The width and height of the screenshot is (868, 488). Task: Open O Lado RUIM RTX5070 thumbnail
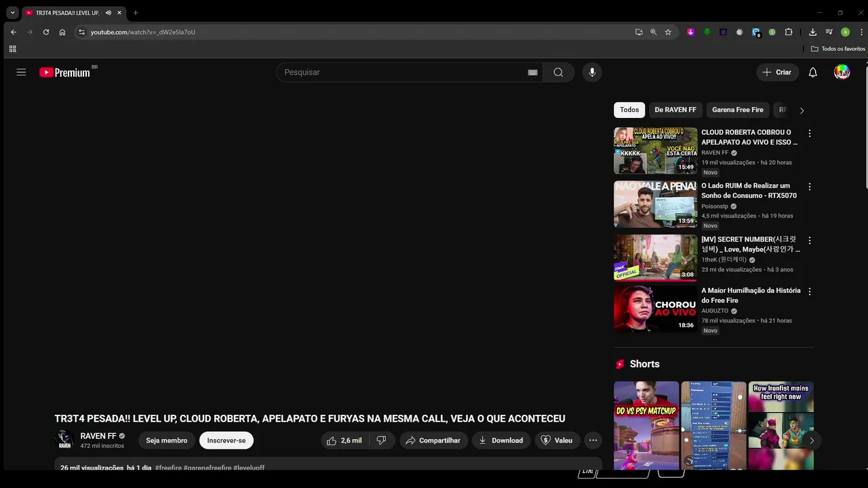click(656, 204)
